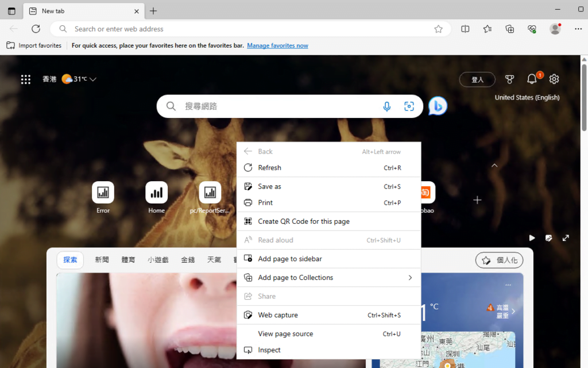Open Manage favorites now link

[x=277, y=45]
